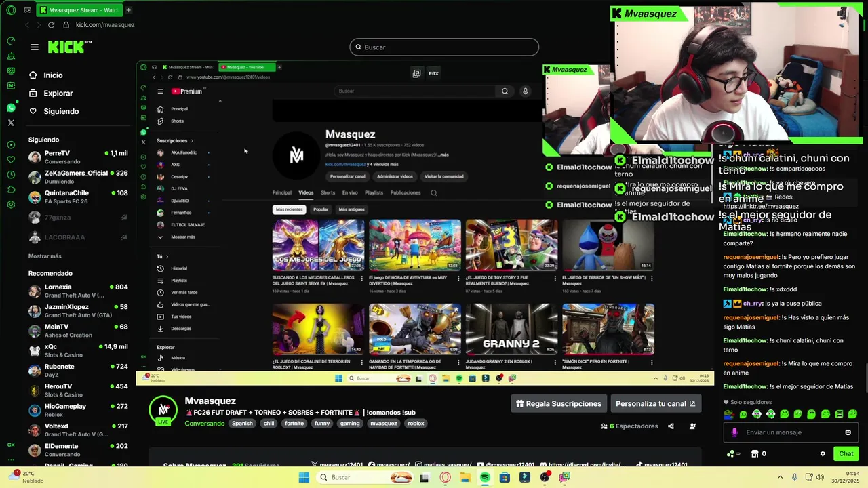868x488 pixels.
Task: Go back using the browser back arrow
Action: (x=27, y=25)
